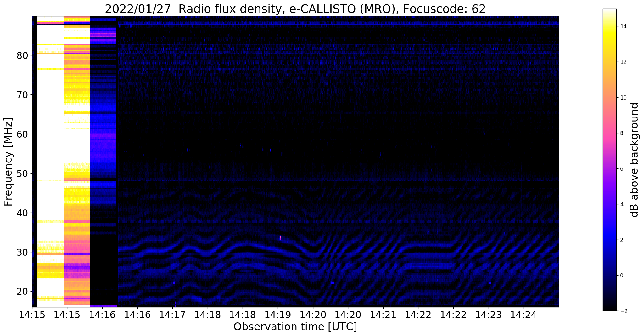Click the 'Observation time [UTC]' x-axis label

295,327
